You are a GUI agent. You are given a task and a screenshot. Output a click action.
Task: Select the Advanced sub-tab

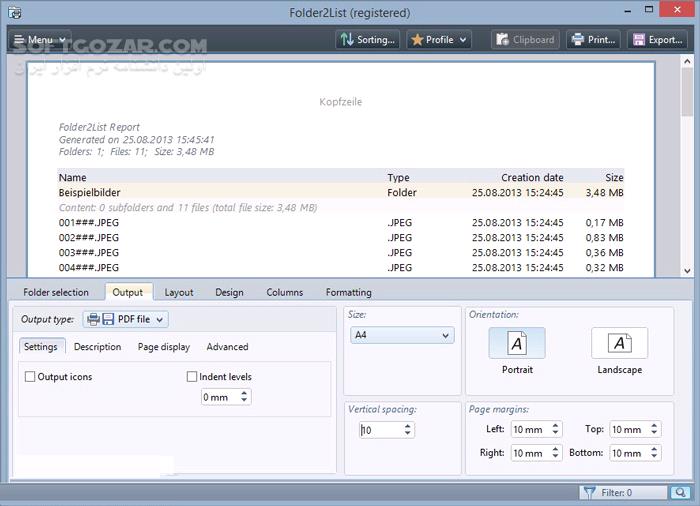pyautogui.click(x=227, y=347)
